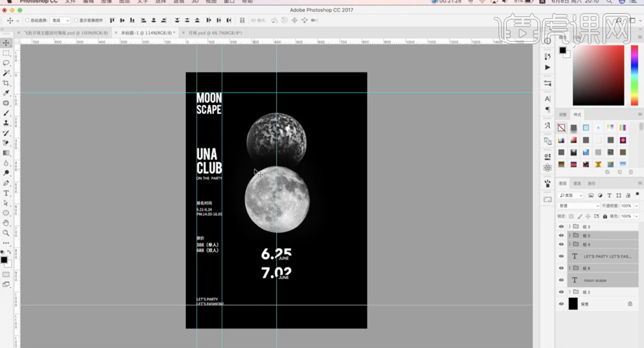
Task: Select the Rectangular Marquee tool
Action: (6, 53)
